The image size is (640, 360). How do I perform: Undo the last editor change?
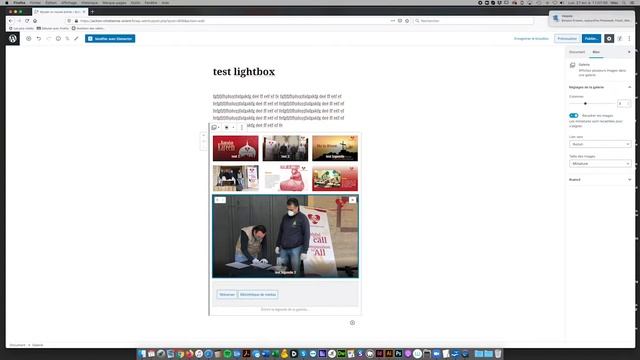[x=39, y=38]
